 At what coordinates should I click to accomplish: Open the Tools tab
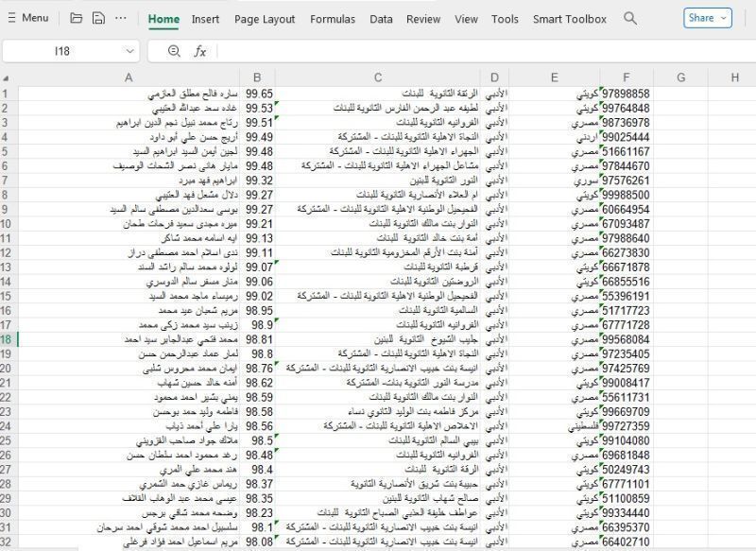(505, 19)
